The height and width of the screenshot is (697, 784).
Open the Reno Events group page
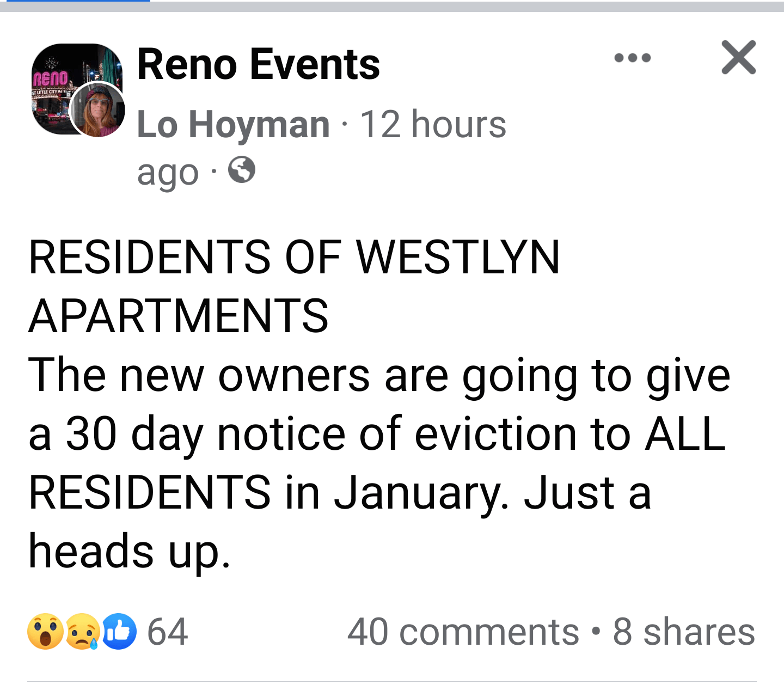coord(258,64)
